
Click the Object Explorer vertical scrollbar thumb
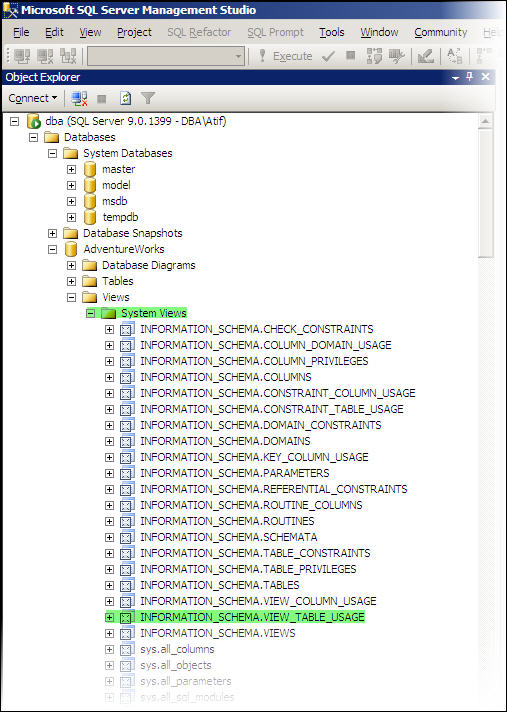[x=486, y=193]
